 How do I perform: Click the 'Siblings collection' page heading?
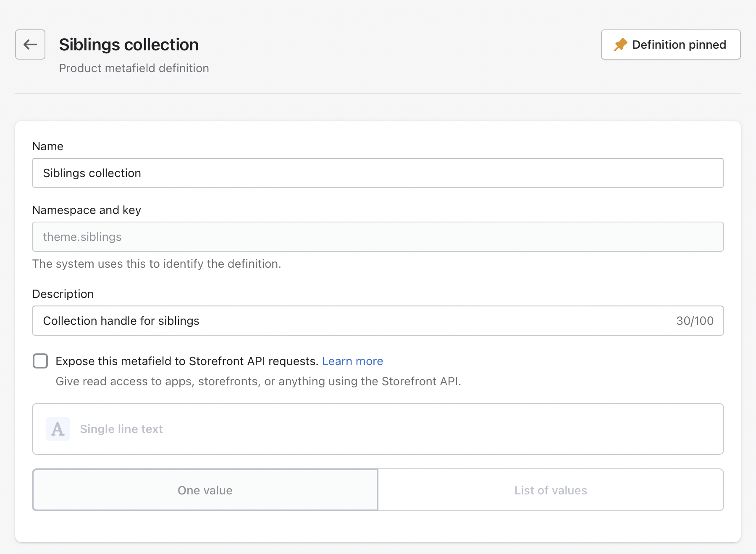pyautogui.click(x=129, y=44)
